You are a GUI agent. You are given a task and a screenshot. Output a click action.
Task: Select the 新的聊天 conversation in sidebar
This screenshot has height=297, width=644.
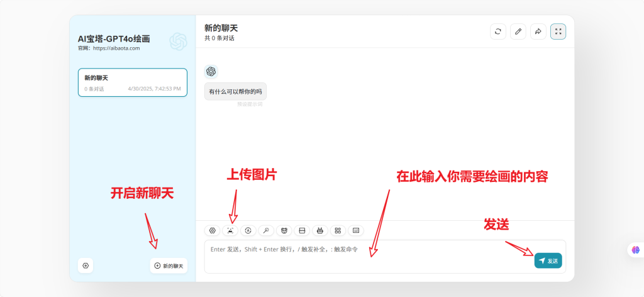pos(132,83)
